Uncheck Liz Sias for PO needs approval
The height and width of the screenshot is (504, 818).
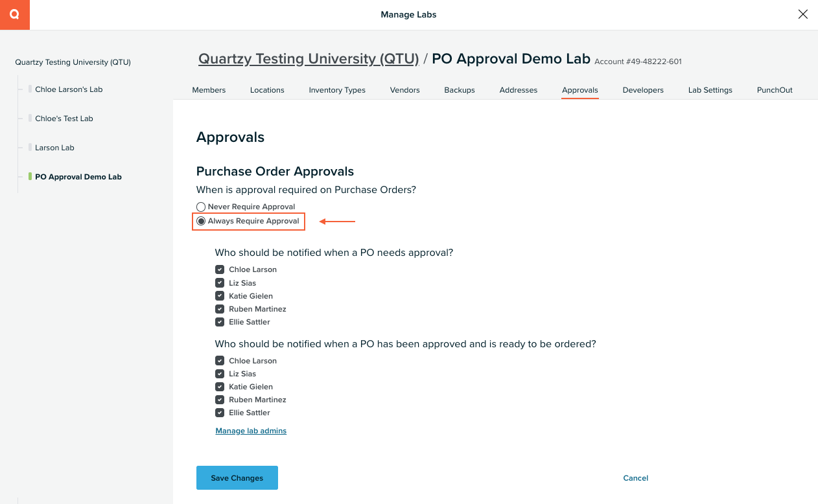(x=220, y=283)
